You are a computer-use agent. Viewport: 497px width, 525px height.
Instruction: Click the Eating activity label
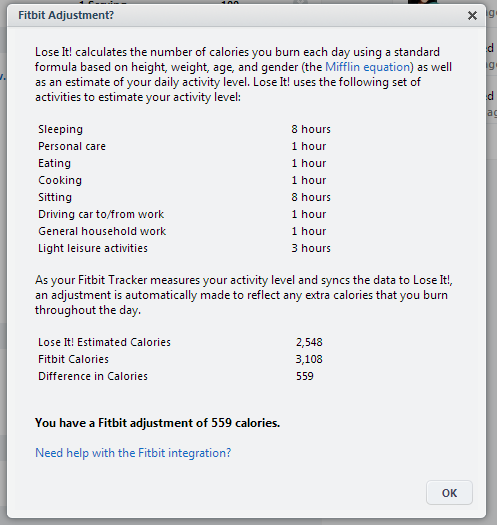point(54,163)
